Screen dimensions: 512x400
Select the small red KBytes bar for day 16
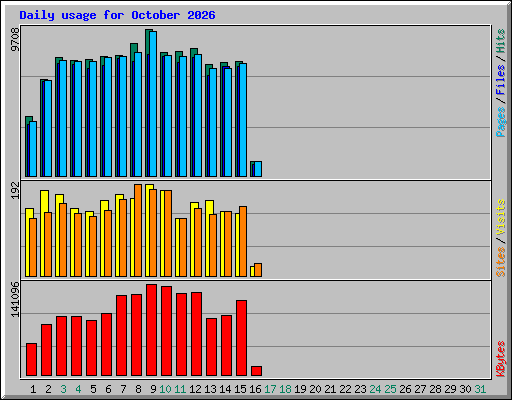pos(256,371)
